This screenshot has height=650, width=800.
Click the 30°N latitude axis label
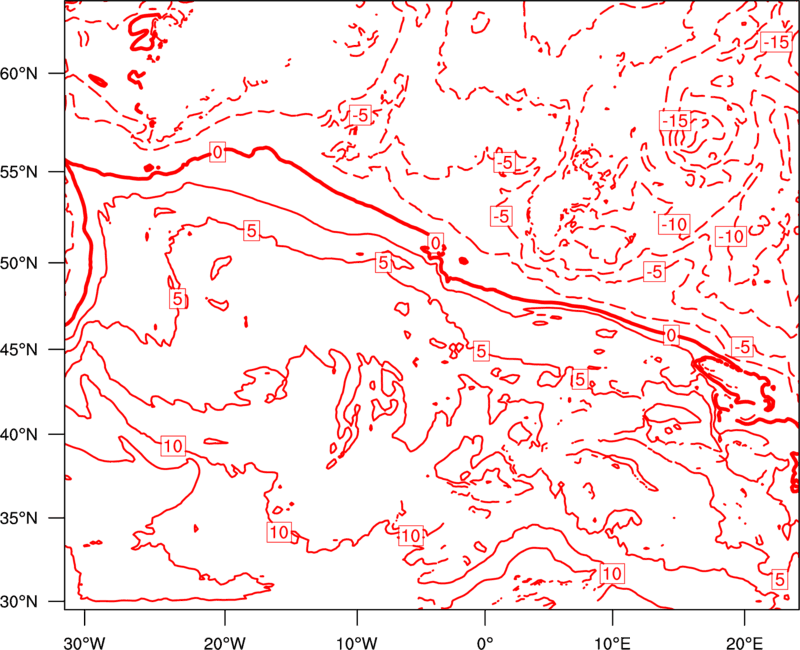[19, 602]
